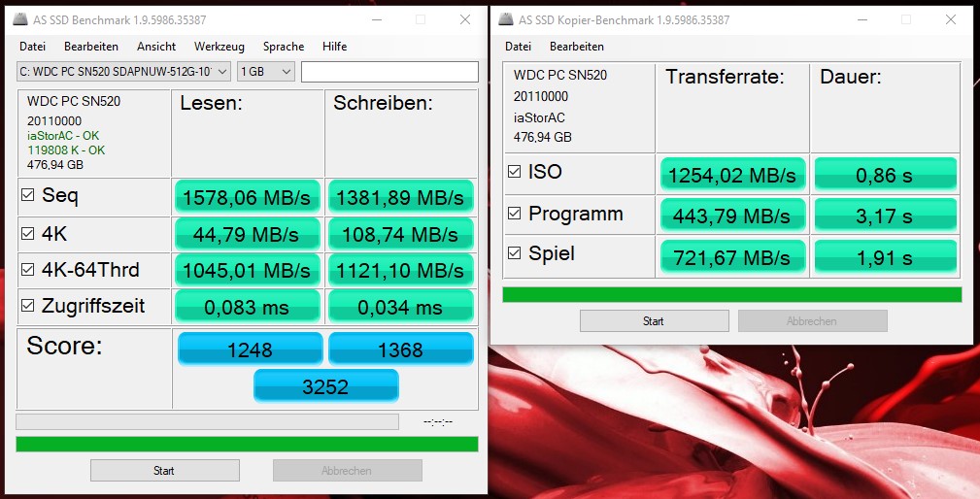Click Abbrechen in Kopier-Benchmark window

813,321
